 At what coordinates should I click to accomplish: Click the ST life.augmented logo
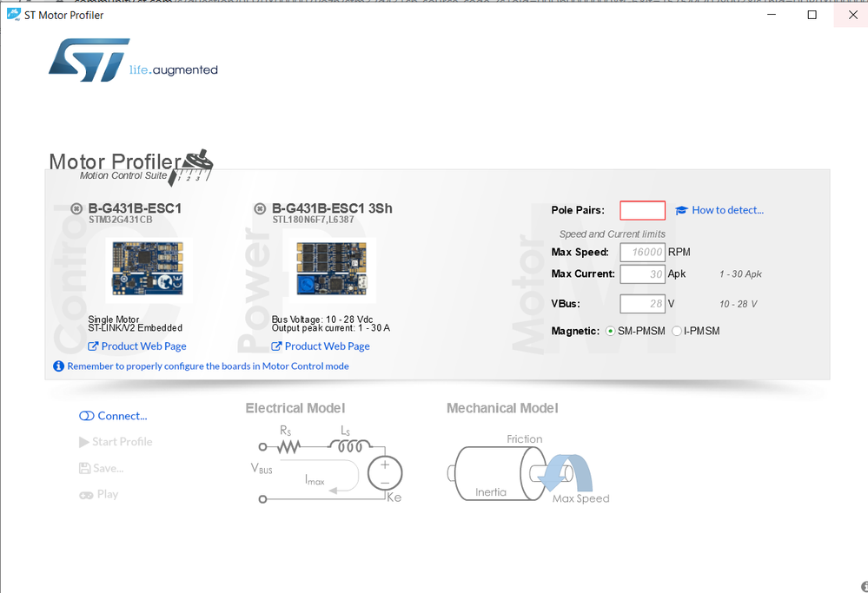(133, 60)
